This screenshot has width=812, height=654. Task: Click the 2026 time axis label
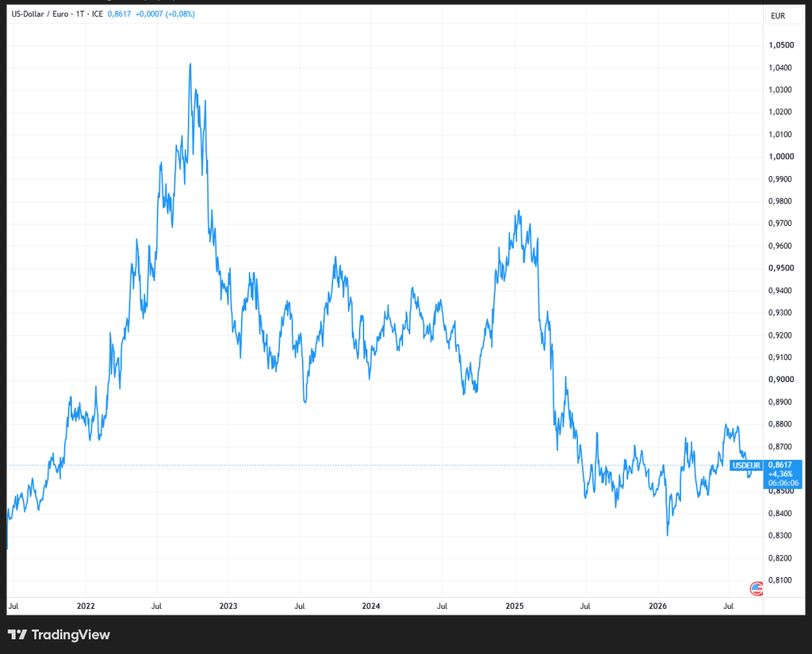tap(657, 606)
